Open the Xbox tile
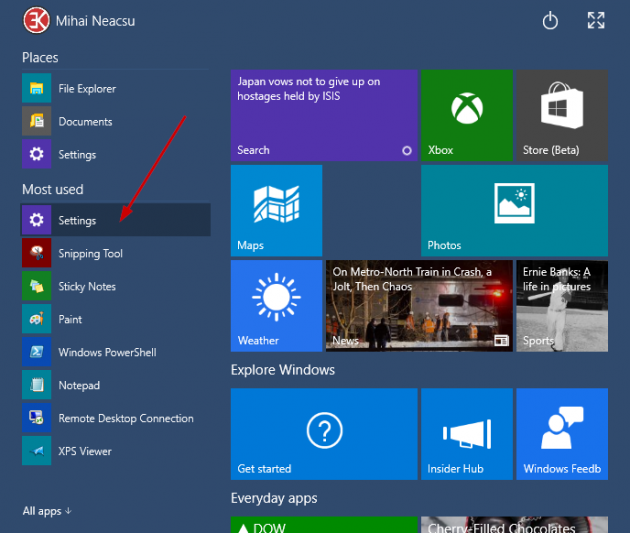This screenshot has width=630, height=533. pyautogui.click(x=467, y=115)
